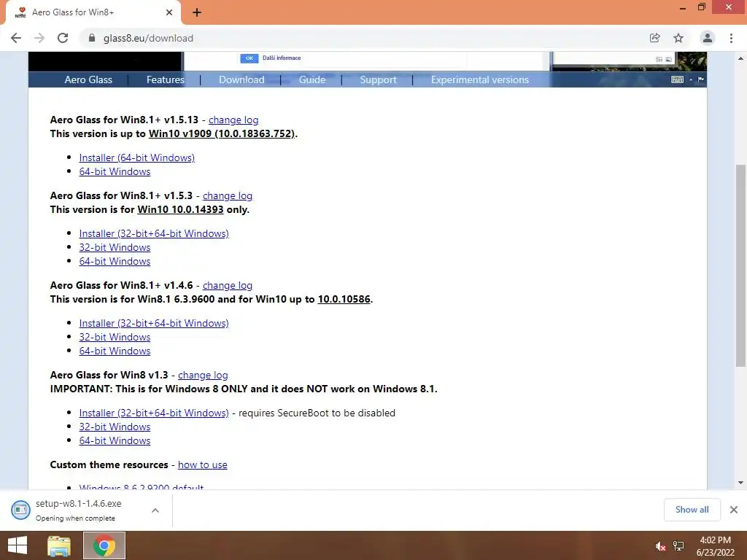The height and width of the screenshot is (560, 747).
Task: Open the Windows Start button
Action: point(18,545)
